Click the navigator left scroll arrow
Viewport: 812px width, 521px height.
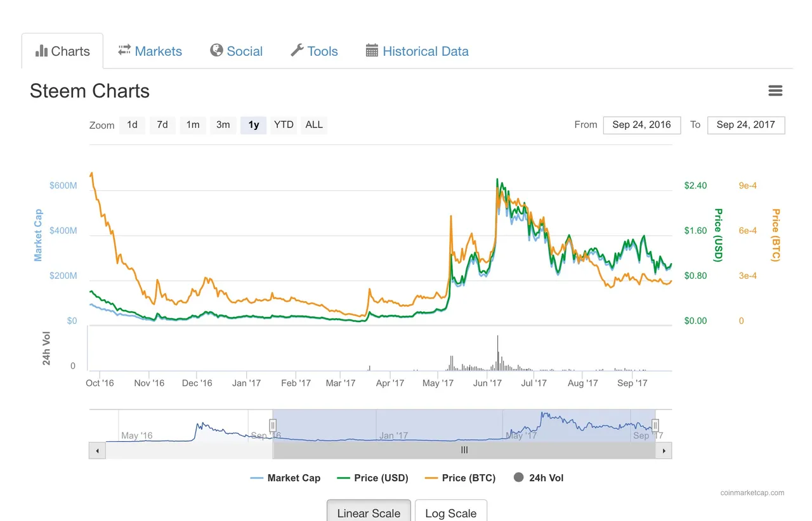(97, 451)
